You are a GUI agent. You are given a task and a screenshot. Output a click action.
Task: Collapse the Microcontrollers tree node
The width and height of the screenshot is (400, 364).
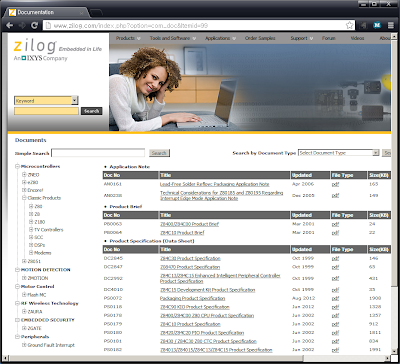(x=18, y=166)
